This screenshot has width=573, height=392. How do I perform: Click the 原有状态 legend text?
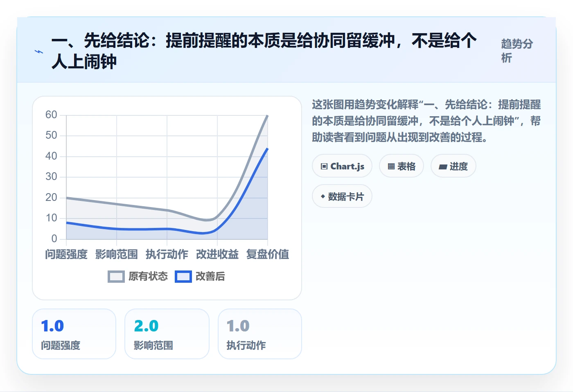(x=148, y=277)
